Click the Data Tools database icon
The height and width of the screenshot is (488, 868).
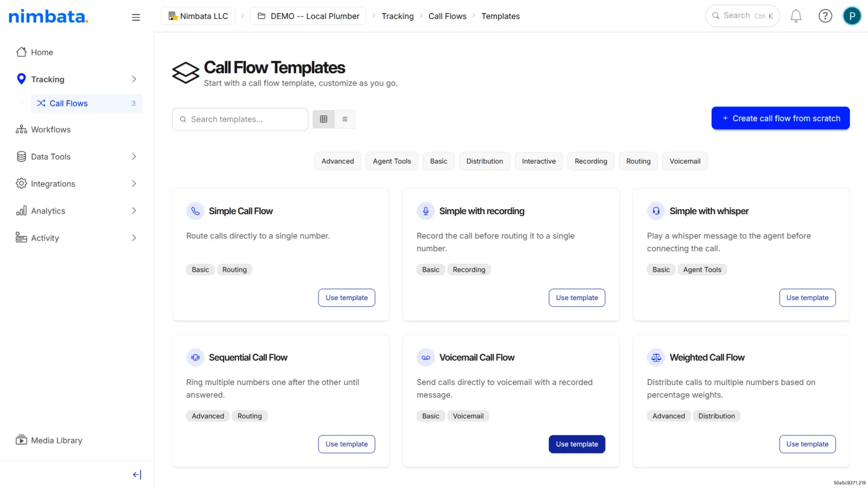(21, 157)
